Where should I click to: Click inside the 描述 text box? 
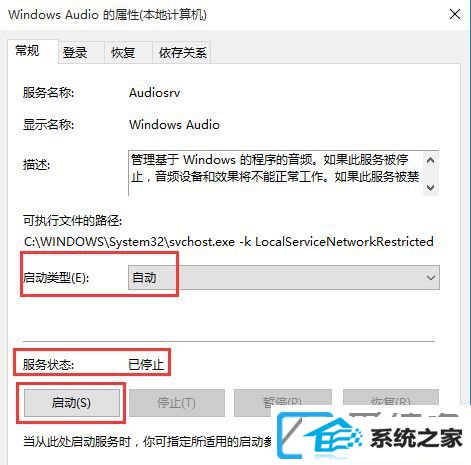point(276,173)
